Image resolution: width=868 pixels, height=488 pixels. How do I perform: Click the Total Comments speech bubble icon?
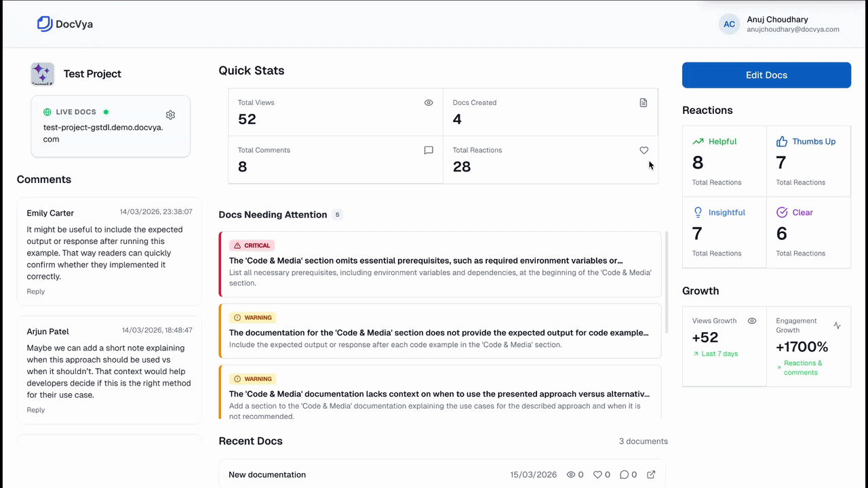point(429,150)
